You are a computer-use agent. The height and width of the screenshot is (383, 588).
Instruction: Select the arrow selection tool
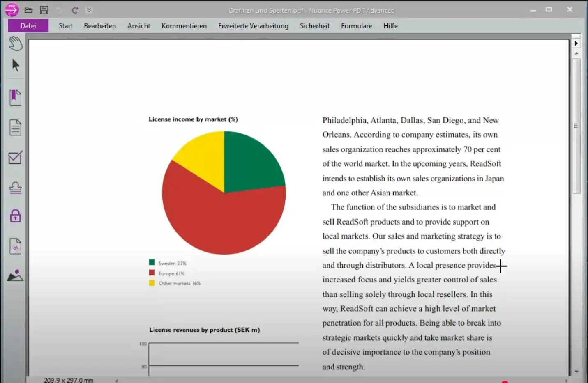click(16, 65)
